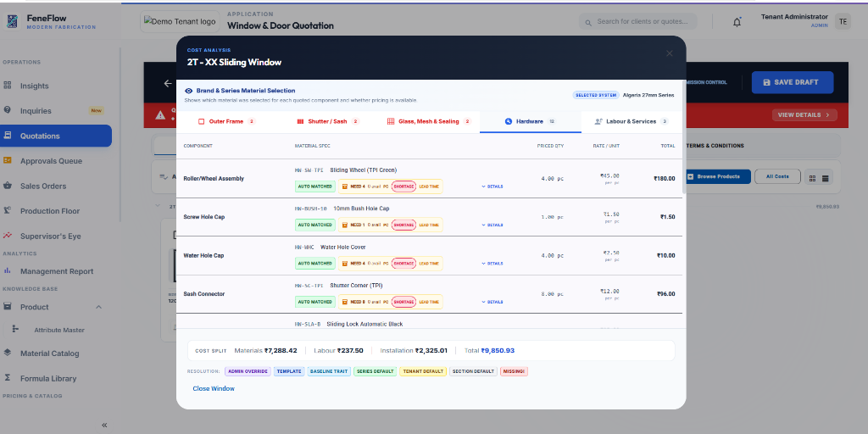868x434 pixels.
Task: Open Insights from the sidebar
Action: coord(34,86)
